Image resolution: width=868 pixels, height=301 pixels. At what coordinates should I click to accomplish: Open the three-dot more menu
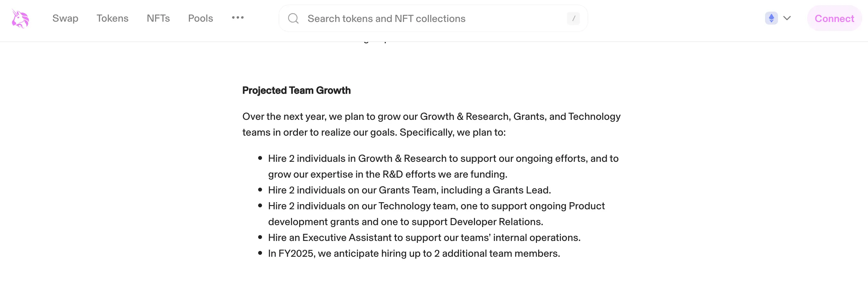pos(237,17)
